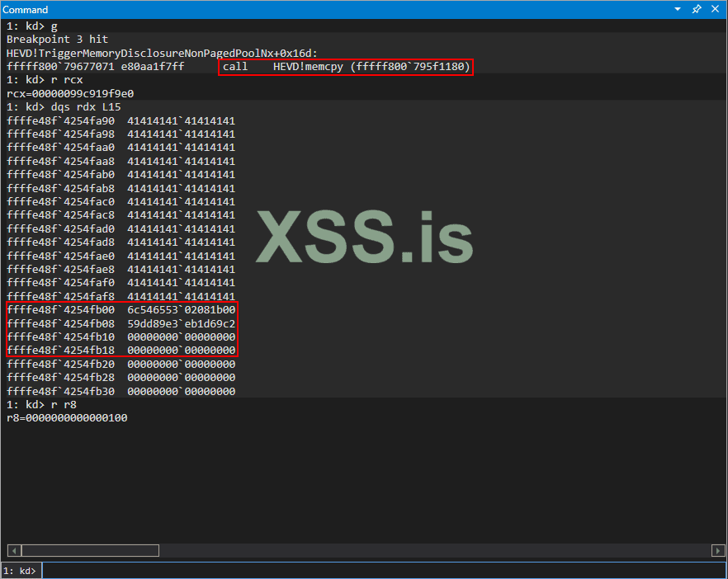Click the HEVD!TriggerMemoryDisclosureNonPagedPoolNx+0x16d text
Image resolution: width=728 pixels, height=579 pixels.
coord(162,53)
